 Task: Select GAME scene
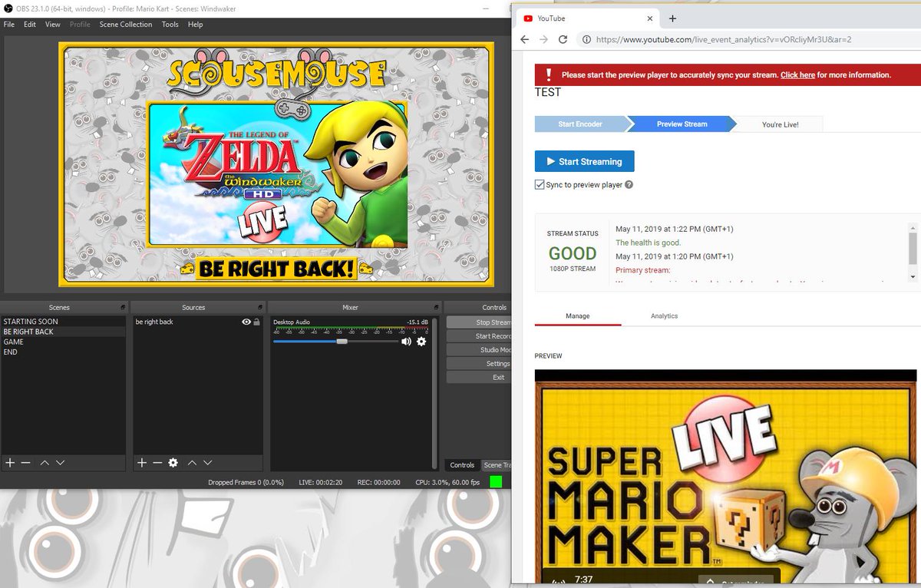tap(63, 342)
